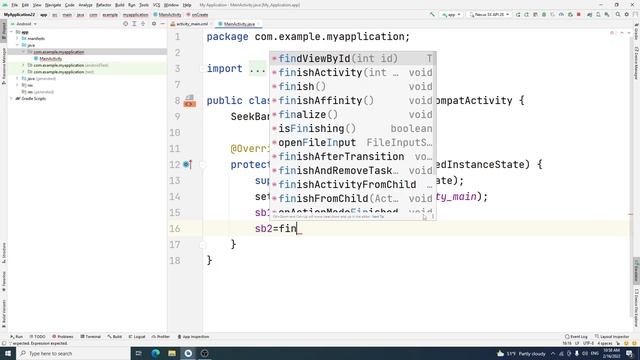Click the MainActivity breadcrumb in navigation bar
Image resolution: width=640 pixels, height=360 pixels.
[x=167, y=15]
